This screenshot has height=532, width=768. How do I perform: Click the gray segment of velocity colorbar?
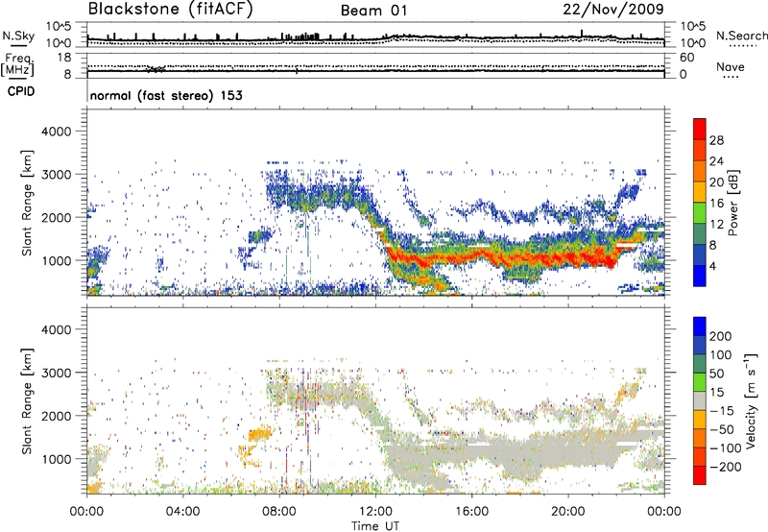pos(700,401)
